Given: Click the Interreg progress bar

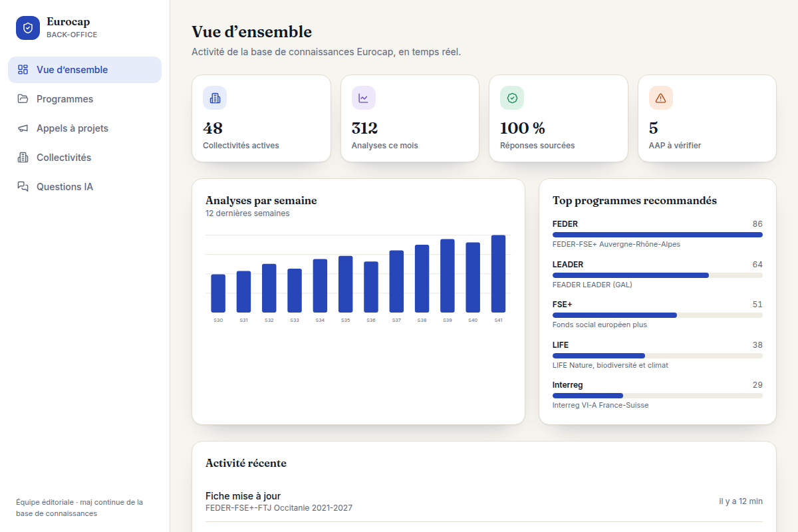Looking at the screenshot, I should click(658, 396).
